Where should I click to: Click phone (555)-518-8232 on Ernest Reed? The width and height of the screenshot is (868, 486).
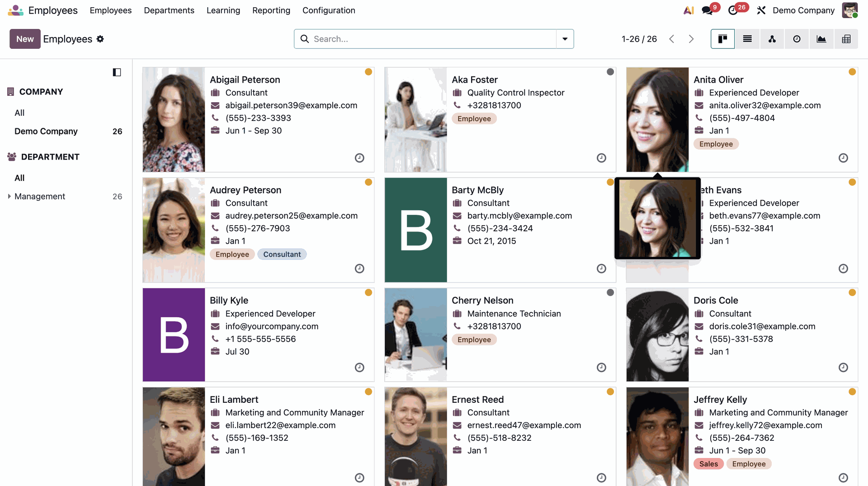499,438
